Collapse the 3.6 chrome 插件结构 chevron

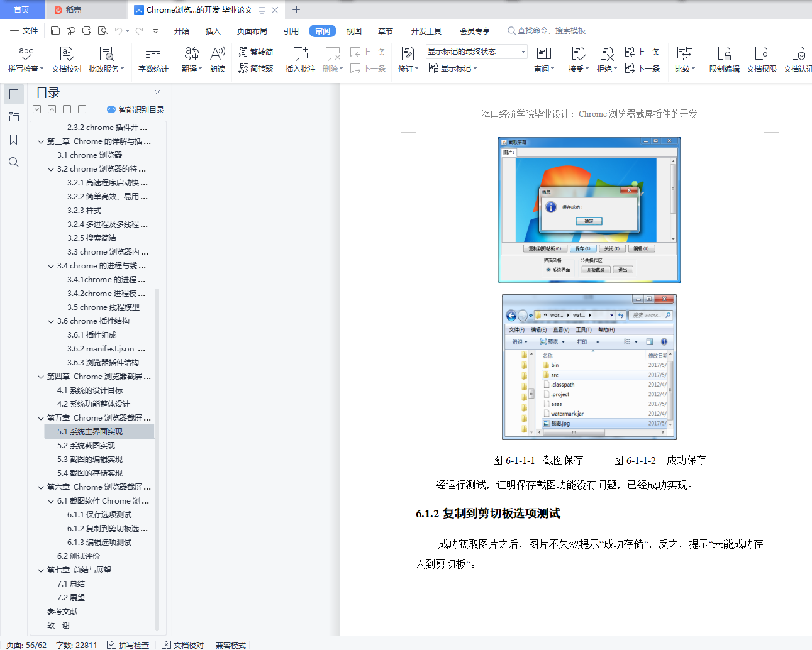coord(51,321)
